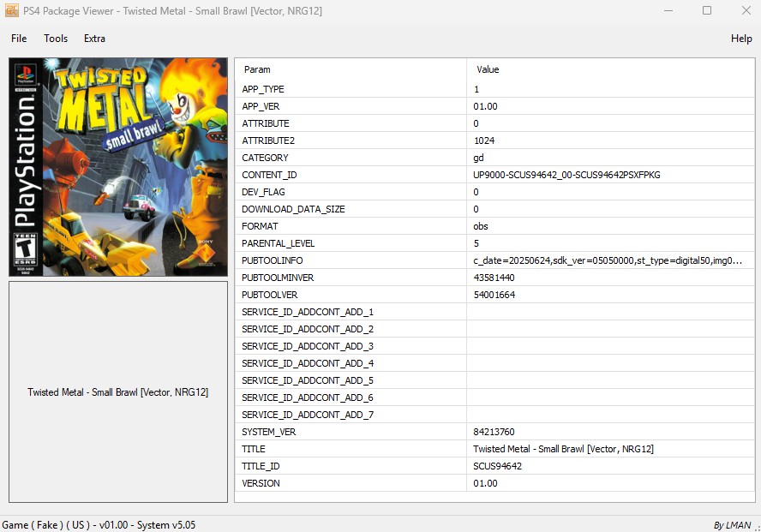This screenshot has height=532, width=761.
Task: Select the ATTRIBUTE2 parameter name
Action: coord(268,140)
